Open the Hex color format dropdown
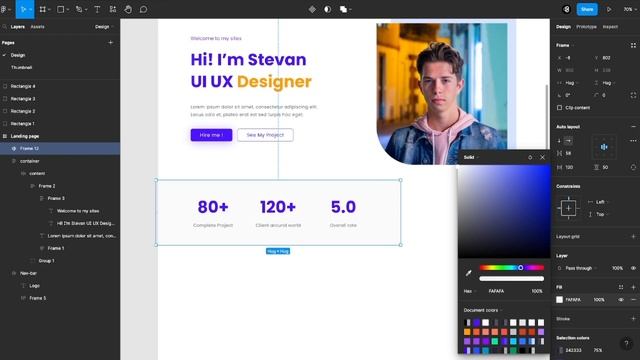640x360 pixels. [469, 291]
